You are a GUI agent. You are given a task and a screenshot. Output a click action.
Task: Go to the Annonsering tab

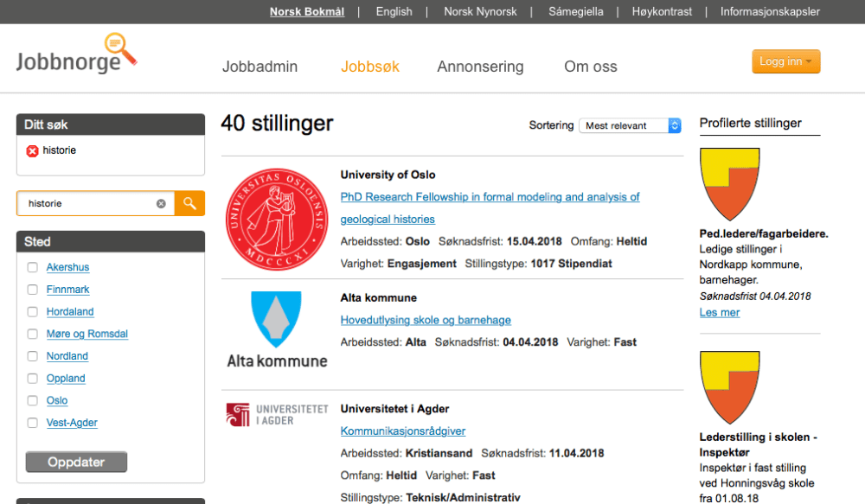tap(480, 67)
